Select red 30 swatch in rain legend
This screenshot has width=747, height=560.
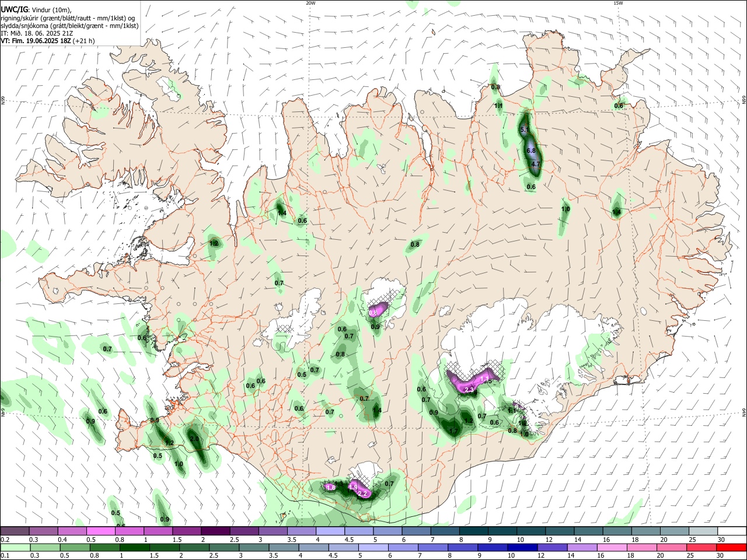(x=731, y=547)
